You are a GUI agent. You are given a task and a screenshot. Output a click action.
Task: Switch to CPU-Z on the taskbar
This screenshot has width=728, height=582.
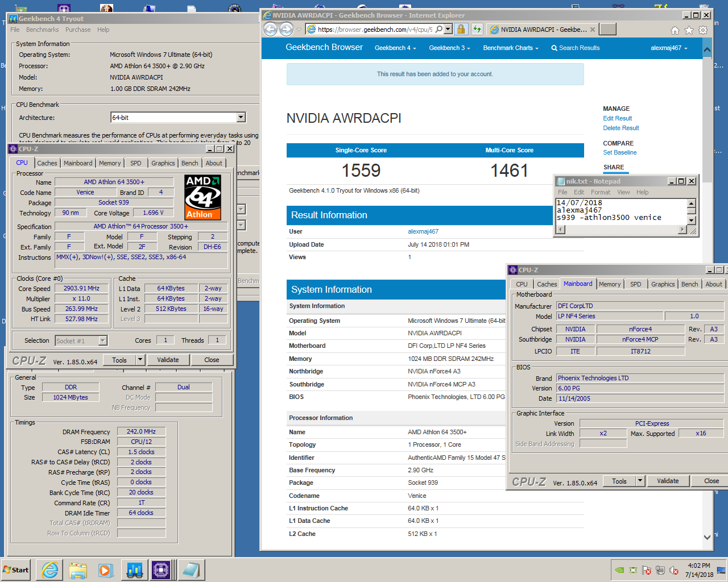tap(162, 570)
